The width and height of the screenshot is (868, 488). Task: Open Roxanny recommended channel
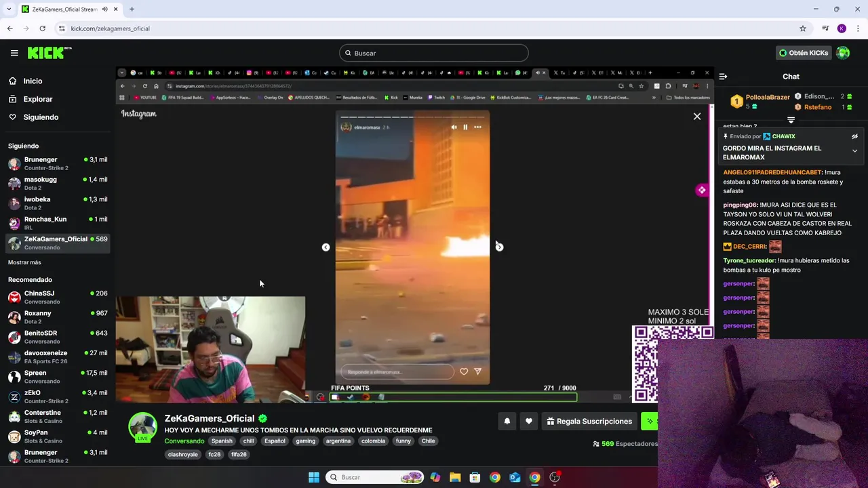[x=58, y=317]
